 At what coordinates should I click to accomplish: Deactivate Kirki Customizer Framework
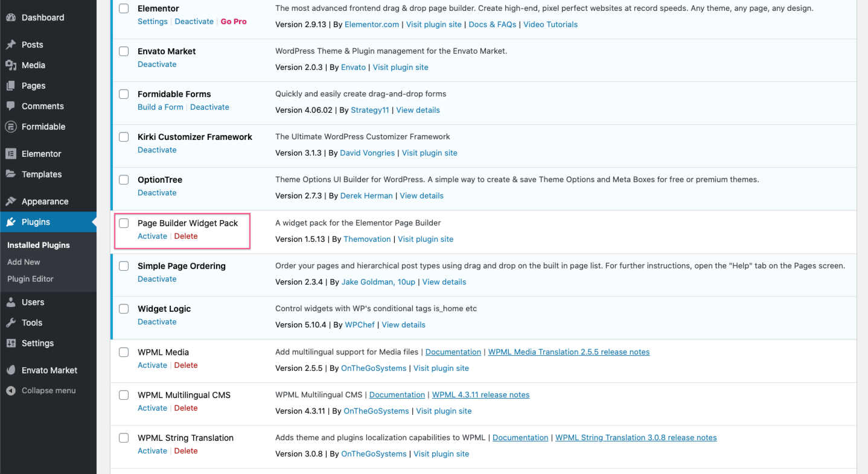[157, 150]
